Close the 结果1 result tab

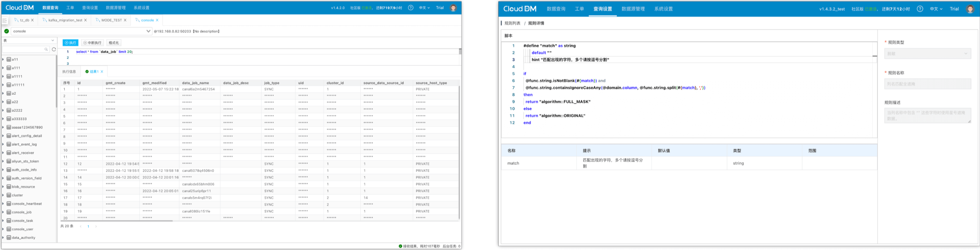(x=102, y=71)
